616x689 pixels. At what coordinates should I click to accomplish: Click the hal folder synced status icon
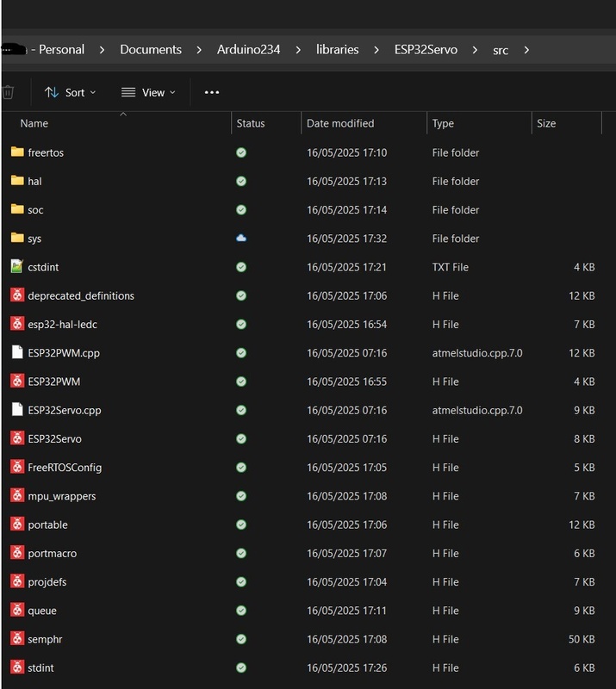(x=241, y=181)
